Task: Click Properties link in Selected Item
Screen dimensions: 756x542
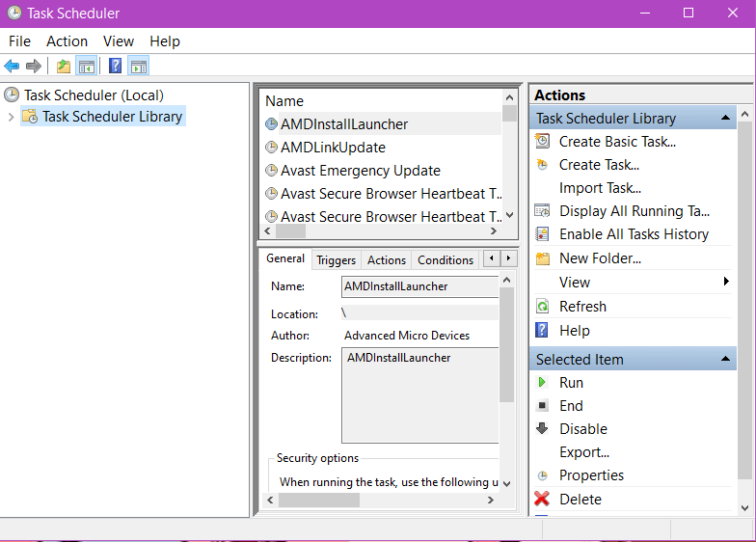Action: pos(592,474)
